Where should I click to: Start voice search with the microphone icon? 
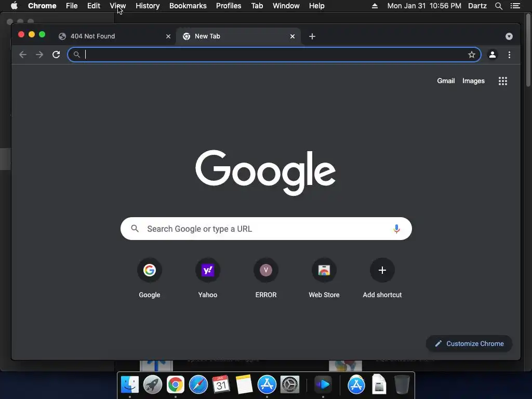[x=396, y=229]
